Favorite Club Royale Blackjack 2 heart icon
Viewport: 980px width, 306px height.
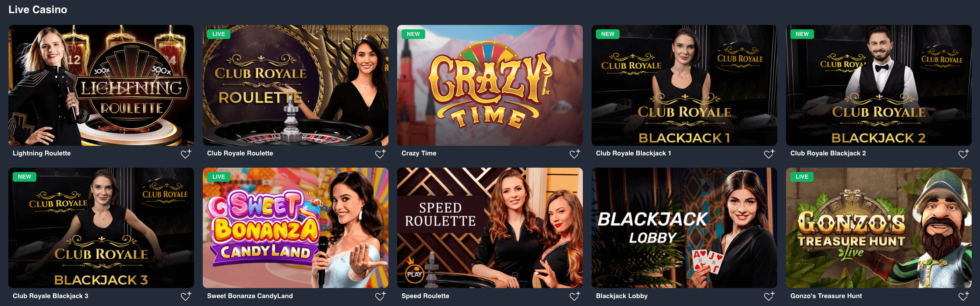point(963,154)
